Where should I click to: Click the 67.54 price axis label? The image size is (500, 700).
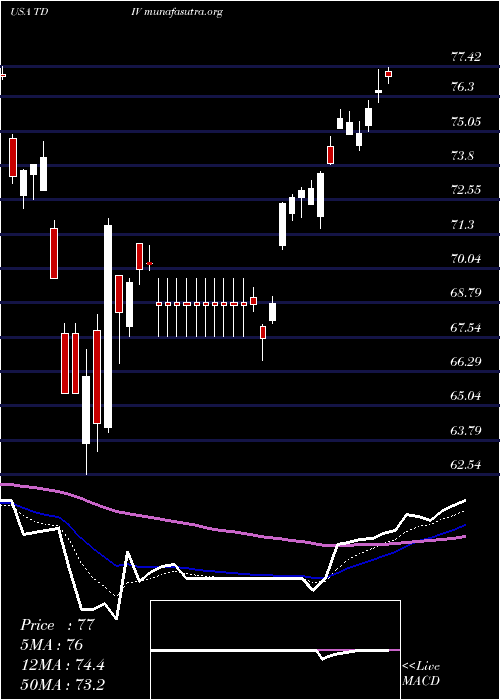[466, 328]
